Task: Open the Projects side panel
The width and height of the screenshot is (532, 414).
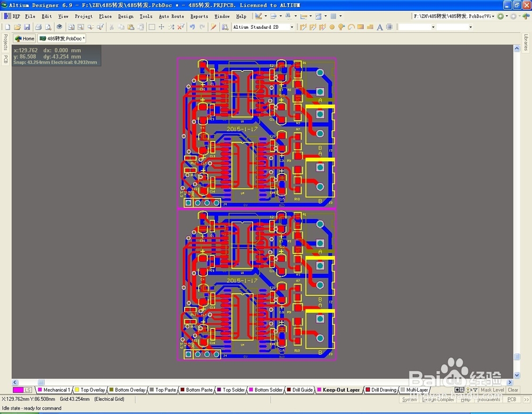Action: coord(5,42)
